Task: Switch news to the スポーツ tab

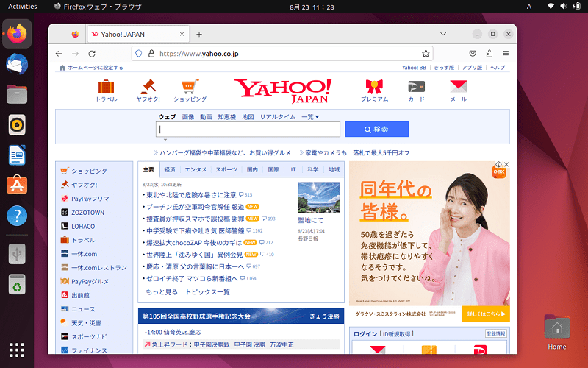Action: pos(226,169)
